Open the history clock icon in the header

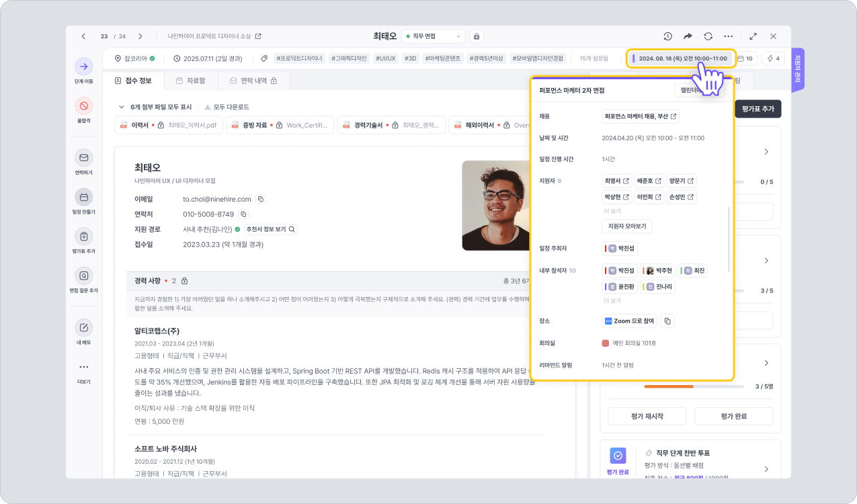(x=667, y=36)
